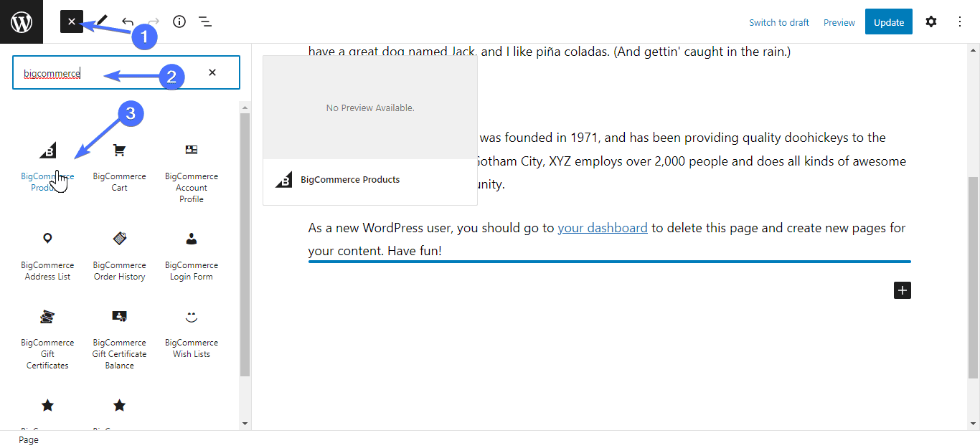Viewport: 980px width, 448px height.
Task: Open the Preview dropdown
Action: point(839,22)
